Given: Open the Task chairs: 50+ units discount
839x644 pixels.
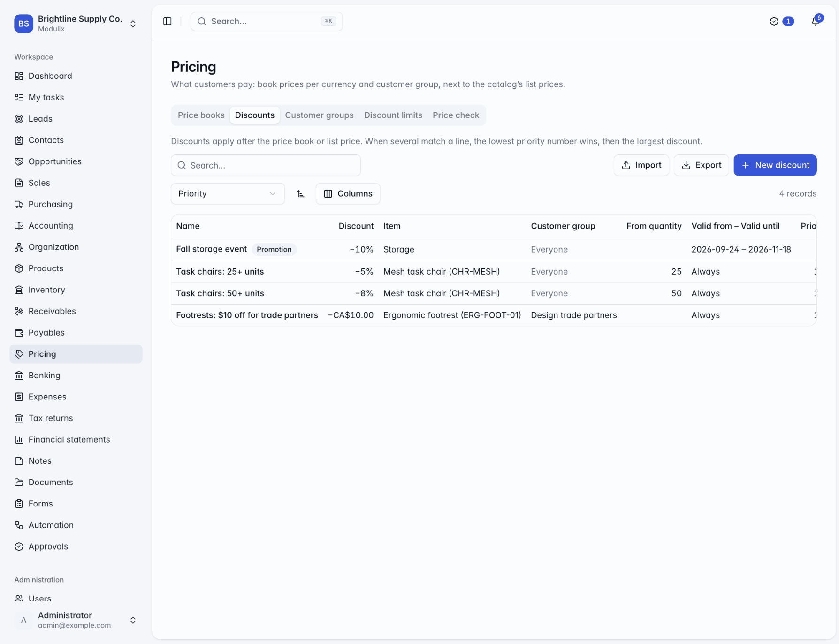Looking at the screenshot, I should (494, 293).
